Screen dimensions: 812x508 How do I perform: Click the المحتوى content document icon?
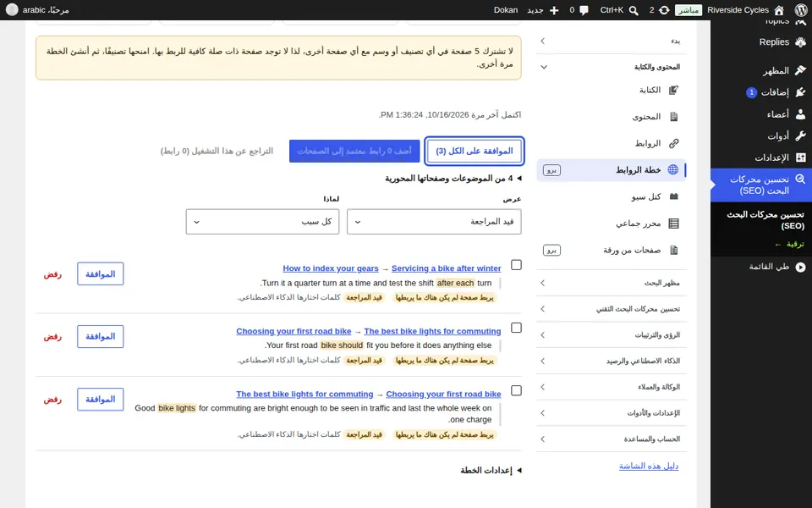pyautogui.click(x=673, y=117)
